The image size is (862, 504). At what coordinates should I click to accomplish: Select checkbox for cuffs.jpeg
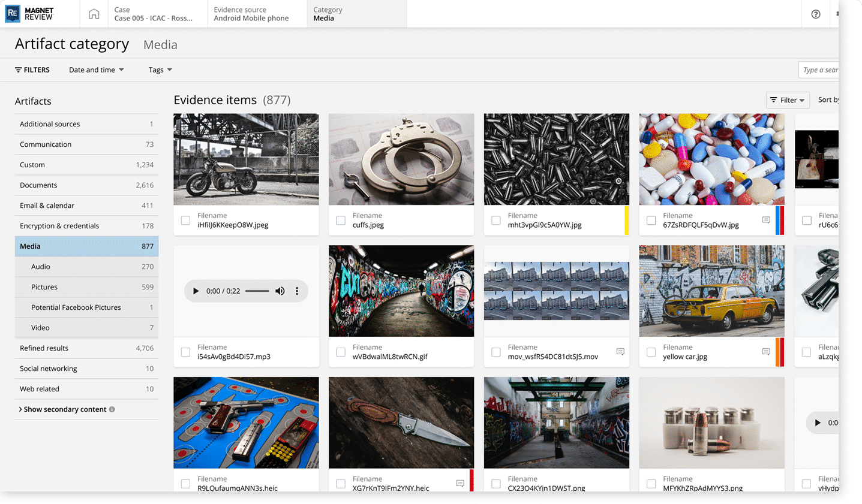(341, 221)
